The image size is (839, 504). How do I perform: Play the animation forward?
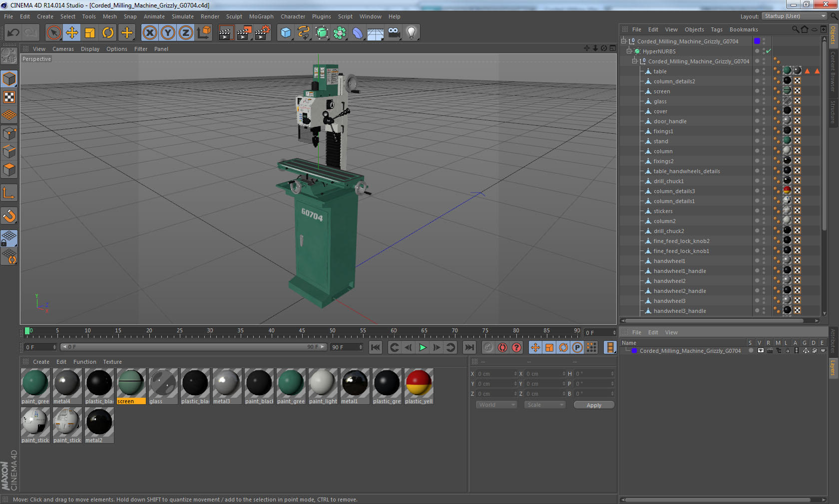[422, 347]
